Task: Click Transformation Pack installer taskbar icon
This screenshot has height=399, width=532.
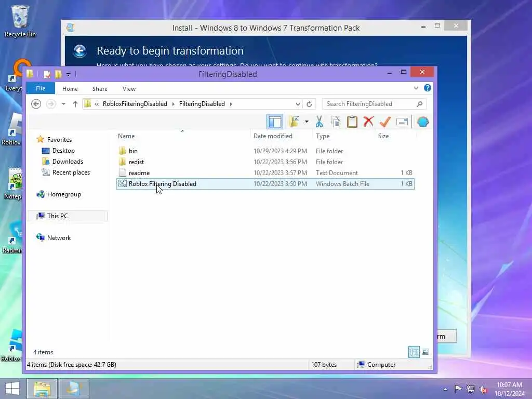Action: (x=74, y=389)
